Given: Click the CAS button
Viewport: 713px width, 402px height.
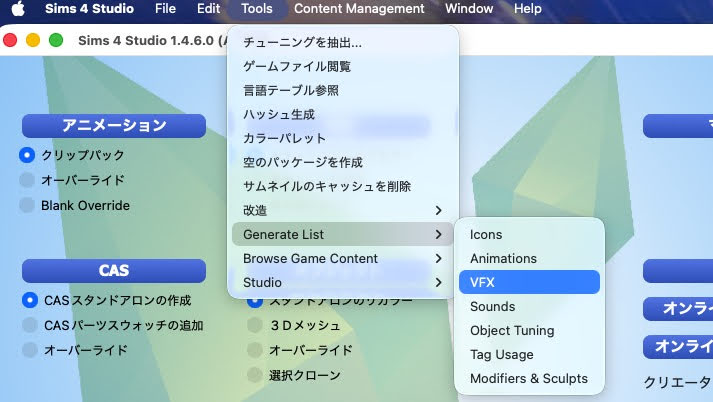Looking at the screenshot, I should (x=114, y=271).
